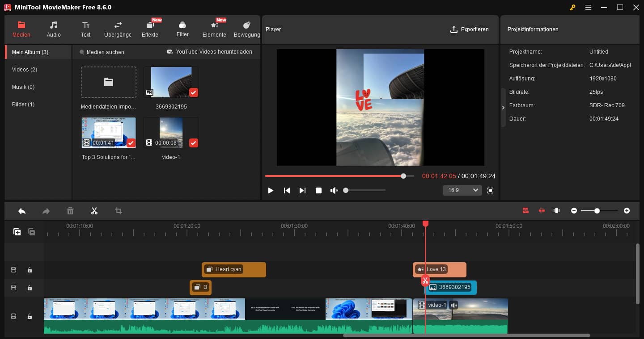This screenshot has height=339, width=644.
Task: Uncheck the selection mark on 3669302195 thumbnail
Action: [194, 92]
